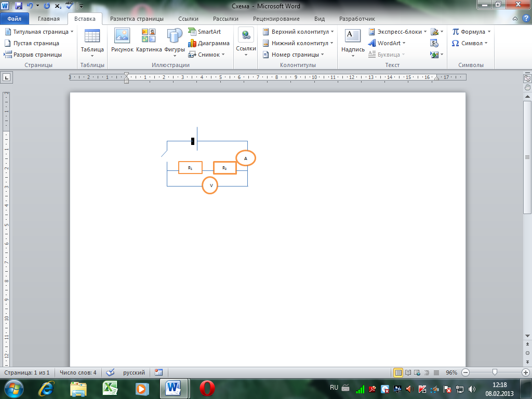Image resolution: width=532 pixels, height=399 pixels.
Task: Click the zoom slider handle in the status bar
Action: [x=495, y=373]
